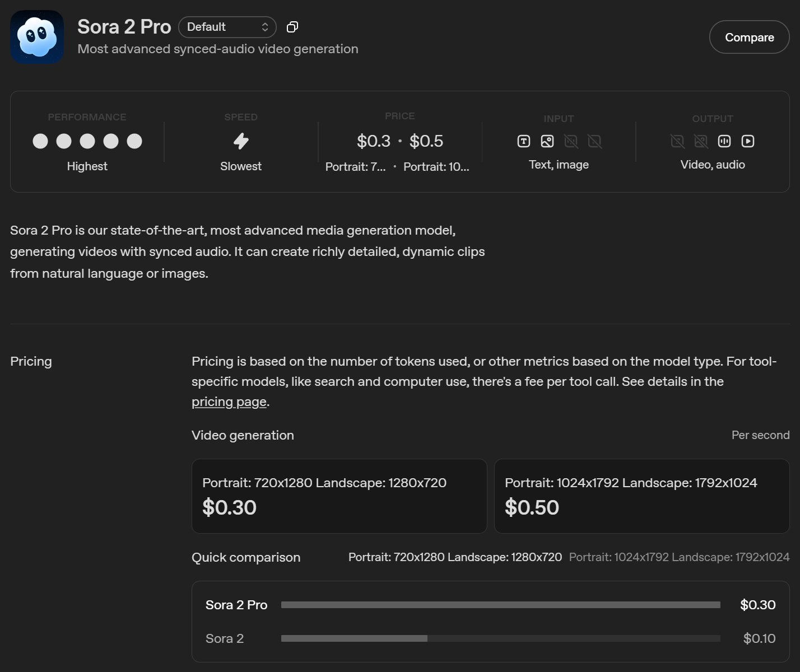This screenshot has height=672, width=800.
Task: Click the audio output type icon
Action: [724, 141]
